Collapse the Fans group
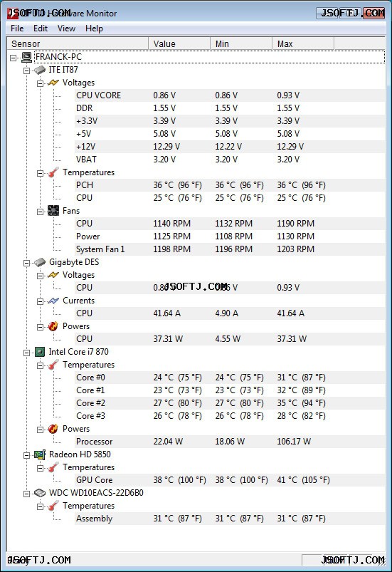The width and height of the screenshot is (392, 572). [40, 212]
